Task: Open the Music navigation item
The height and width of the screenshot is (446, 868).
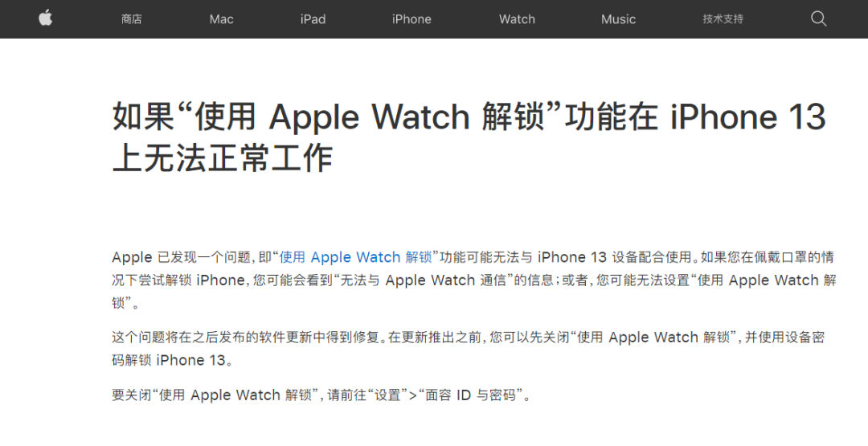Action: point(618,18)
